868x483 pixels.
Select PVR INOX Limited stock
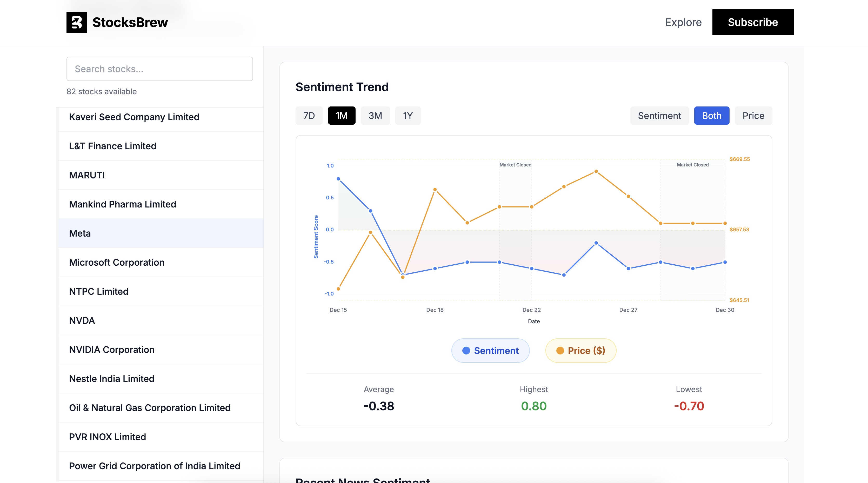click(108, 437)
